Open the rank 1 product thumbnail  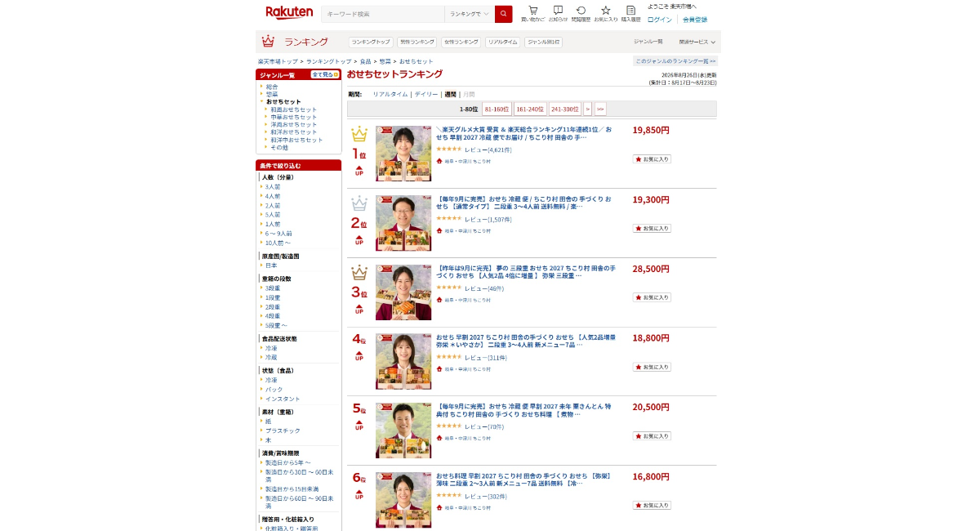click(x=403, y=154)
